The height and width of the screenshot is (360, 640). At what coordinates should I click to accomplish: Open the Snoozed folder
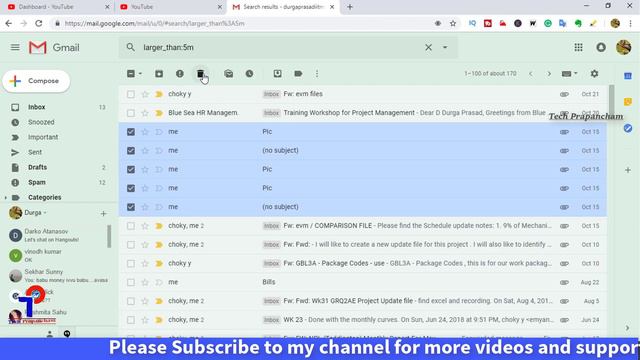click(41, 122)
